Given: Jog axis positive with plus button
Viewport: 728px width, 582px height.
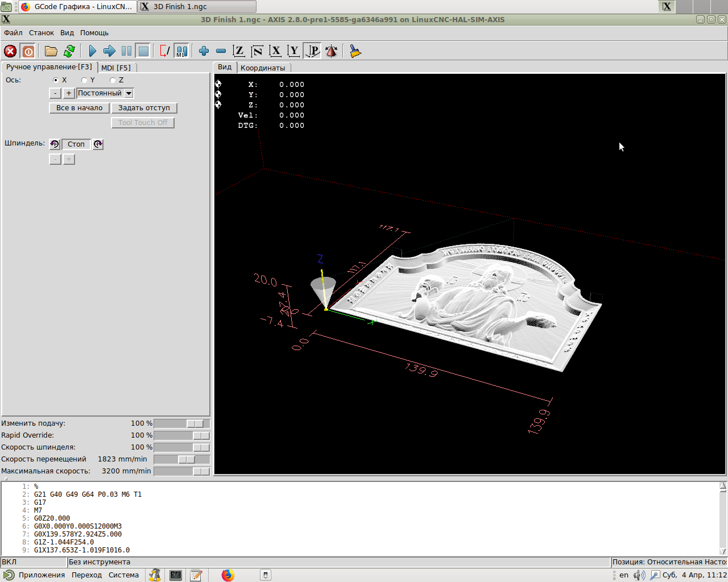Looking at the screenshot, I should 69,93.
